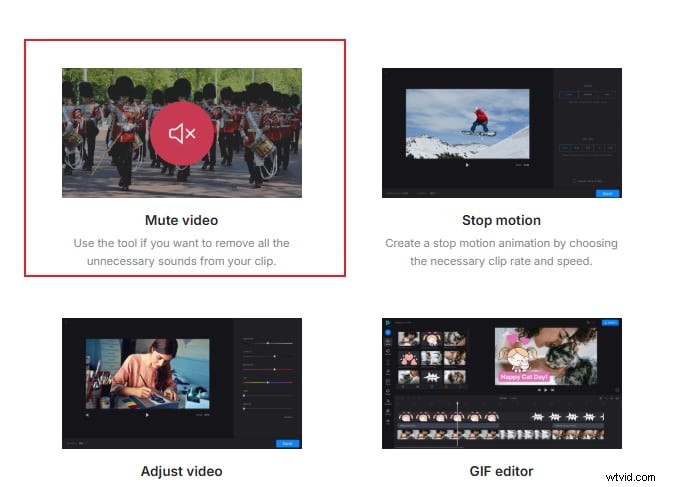
Task: Click blue button in Stop motion preview
Action: 607,193
